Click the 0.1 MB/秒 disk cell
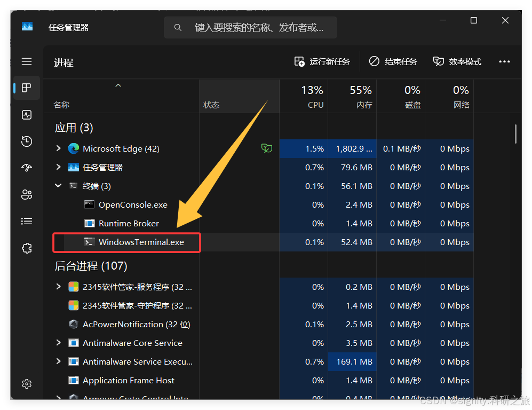 click(x=401, y=148)
